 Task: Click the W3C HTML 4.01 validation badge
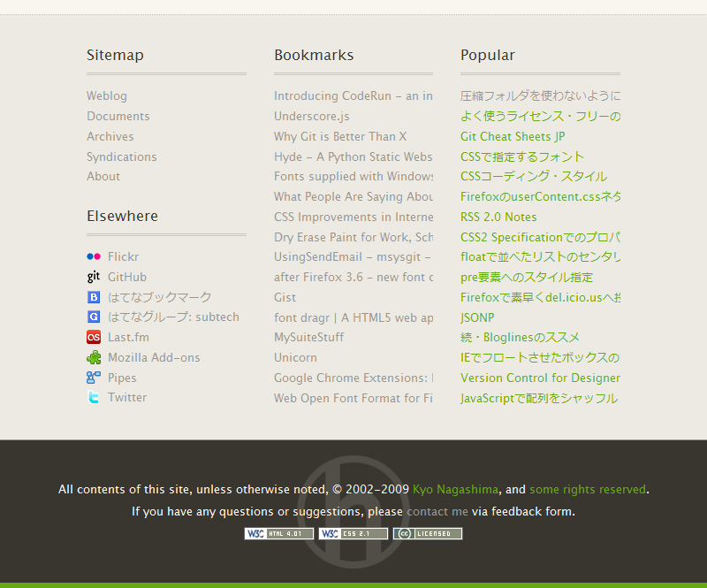coord(278,533)
